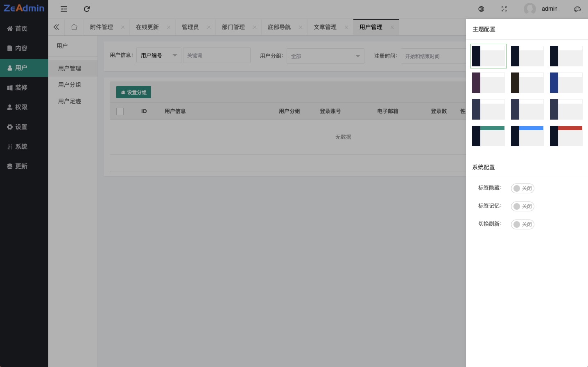Click the home tab icon
Image resolution: width=588 pixels, height=367 pixels.
coord(74,27)
